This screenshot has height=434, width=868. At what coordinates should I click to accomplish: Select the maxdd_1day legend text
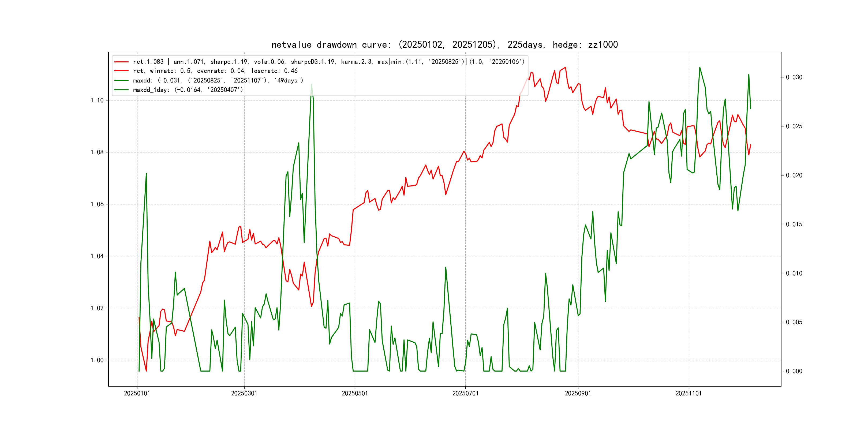pos(188,90)
